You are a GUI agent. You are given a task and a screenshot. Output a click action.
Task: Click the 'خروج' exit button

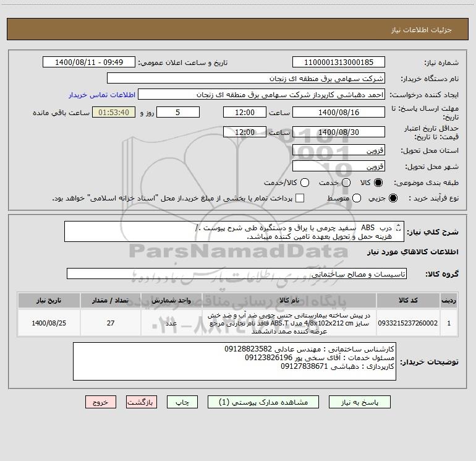coord(101,402)
